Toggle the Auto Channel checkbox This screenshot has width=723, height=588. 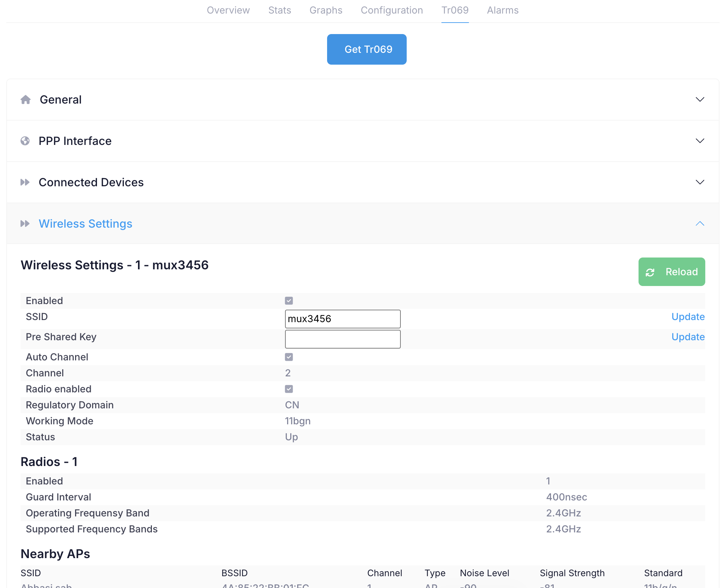coord(289,357)
